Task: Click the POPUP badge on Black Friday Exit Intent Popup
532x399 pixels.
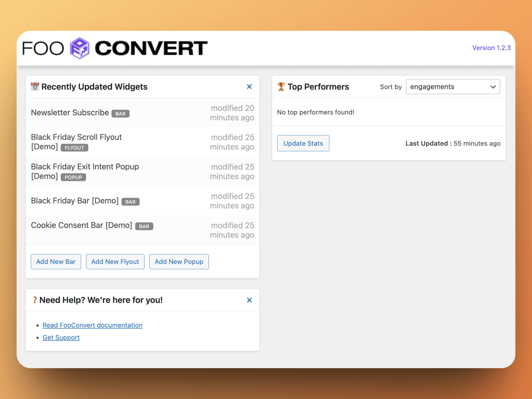Action: click(73, 177)
